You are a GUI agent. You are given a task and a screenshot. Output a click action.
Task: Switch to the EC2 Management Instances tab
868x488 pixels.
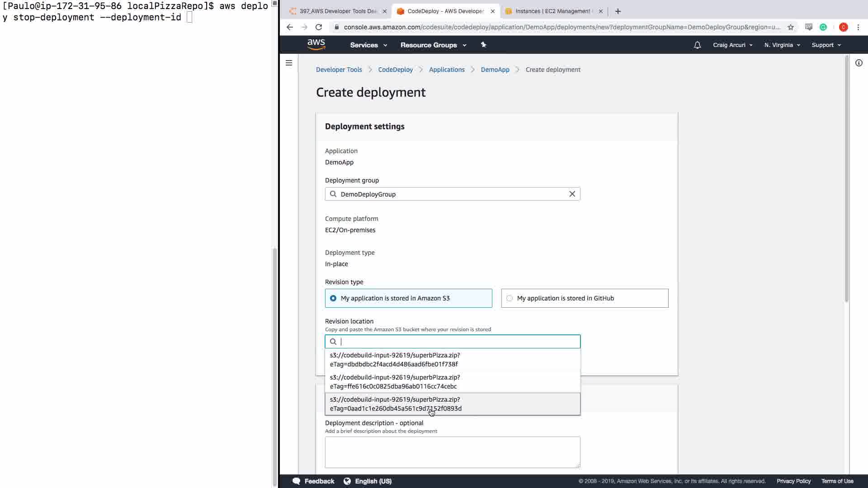click(552, 11)
